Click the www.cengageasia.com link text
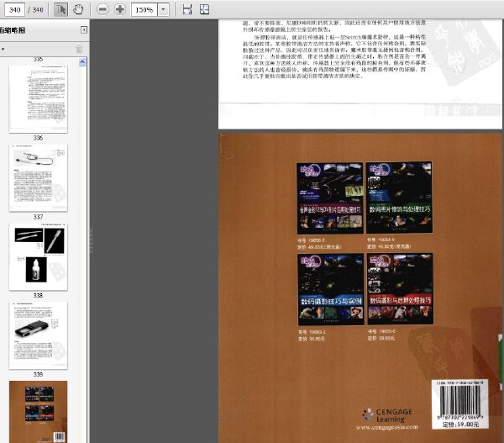Screen dimensions: 504x443 pyautogui.click(x=387, y=427)
